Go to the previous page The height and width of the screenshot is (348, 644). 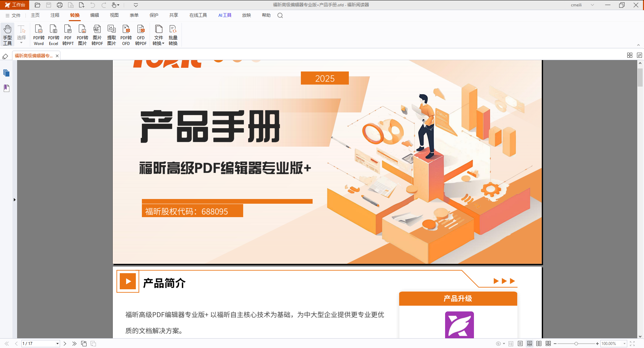(x=16, y=344)
